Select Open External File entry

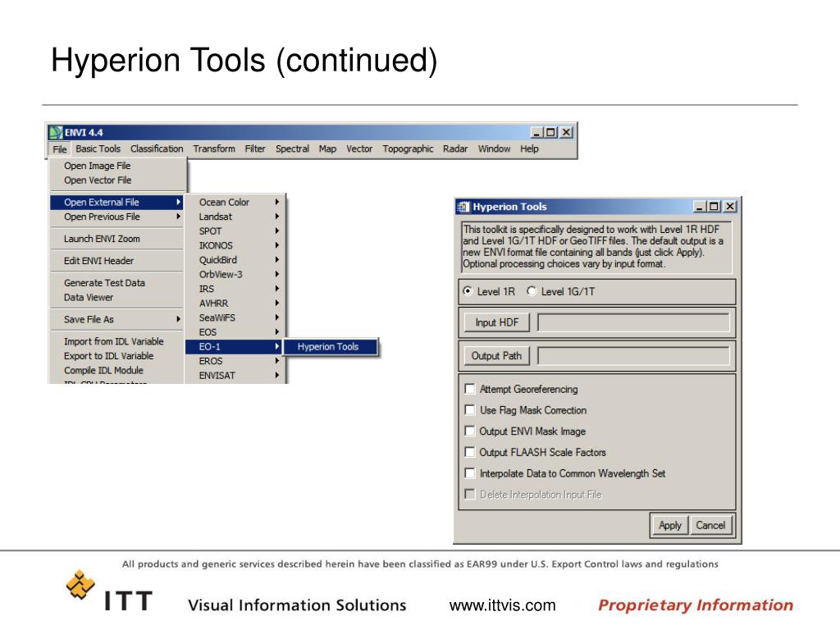117,202
